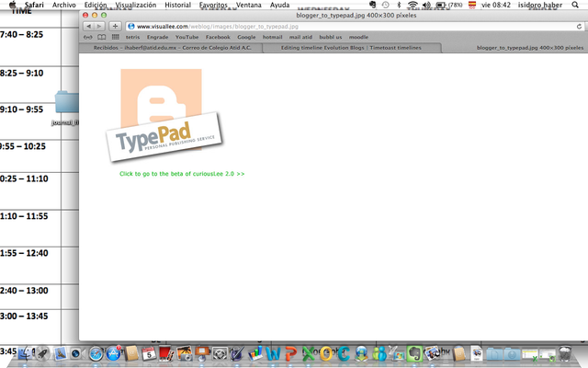Open the tetris bookmark

pos(132,37)
